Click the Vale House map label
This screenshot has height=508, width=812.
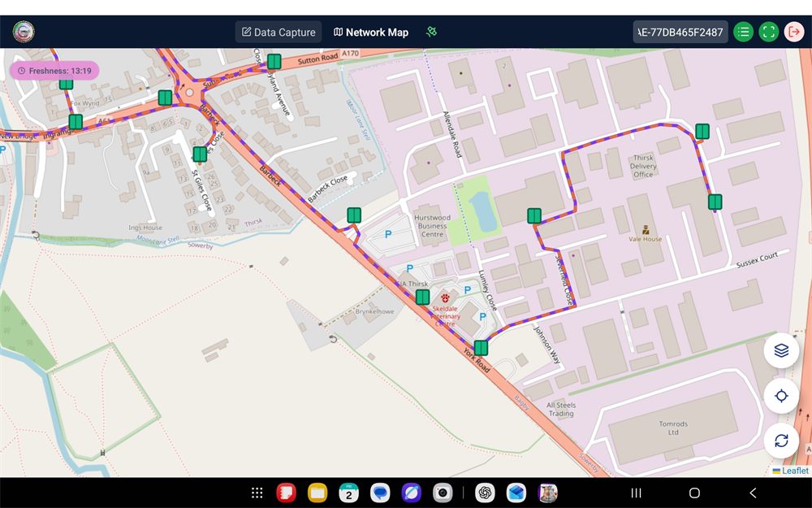646,239
